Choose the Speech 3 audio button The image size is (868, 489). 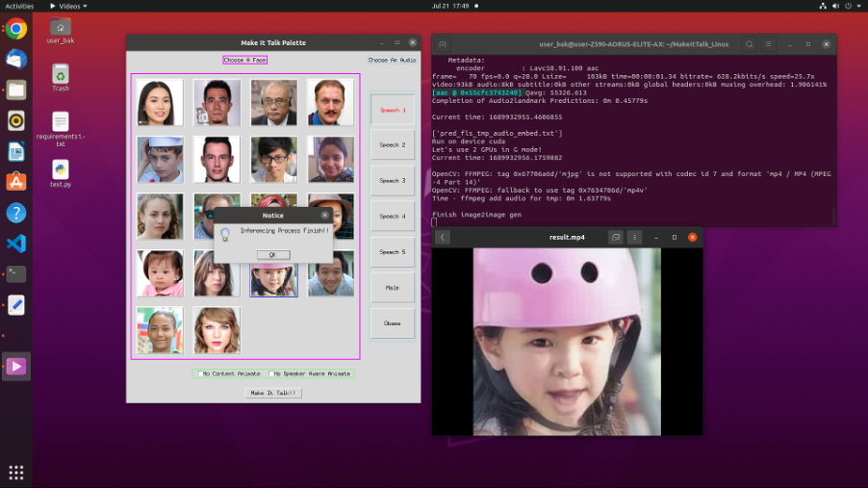[x=393, y=181]
